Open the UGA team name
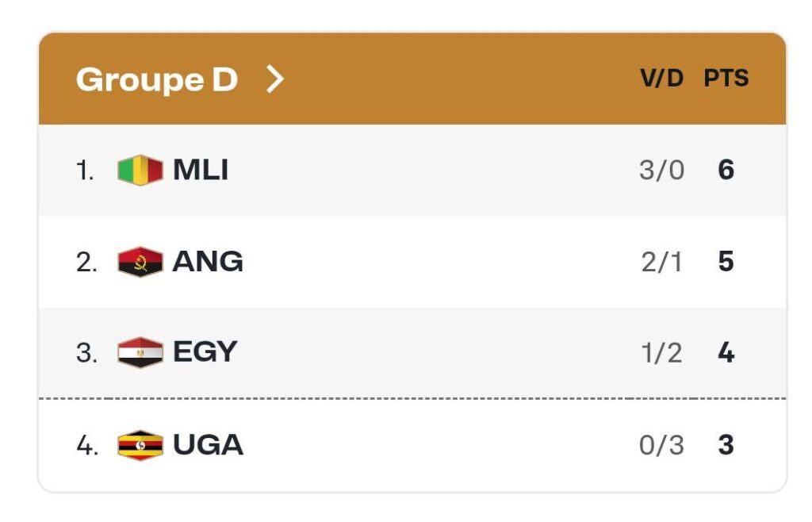This screenshot has height=522, width=812. coord(208,445)
